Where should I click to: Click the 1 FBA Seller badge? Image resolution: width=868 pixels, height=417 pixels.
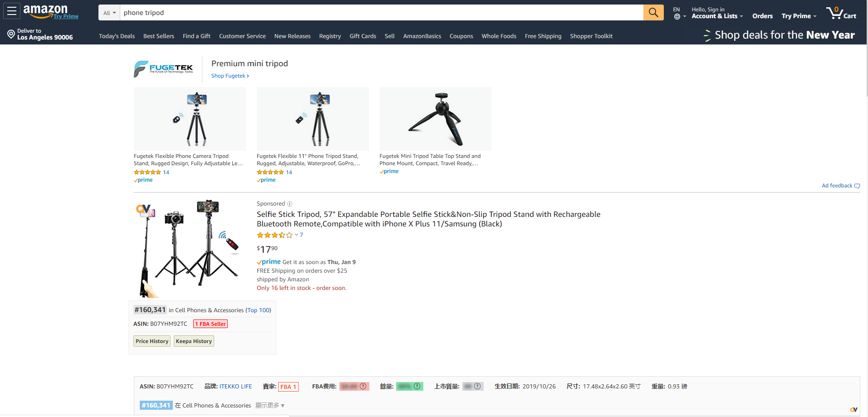pos(211,324)
